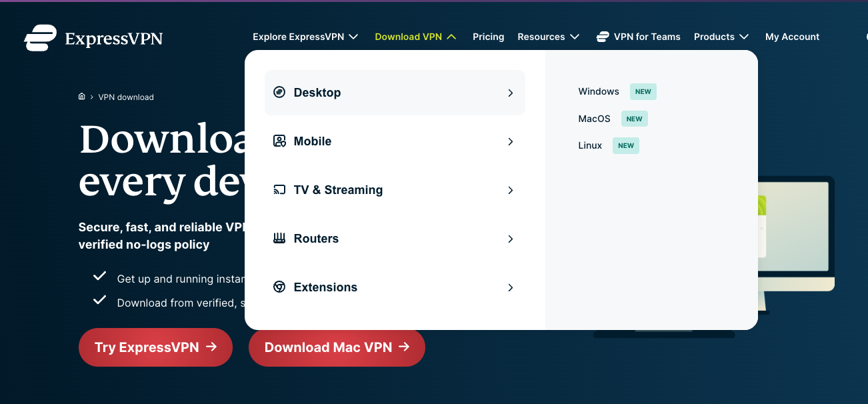Click the chevron in the Mobile row

(511, 141)
